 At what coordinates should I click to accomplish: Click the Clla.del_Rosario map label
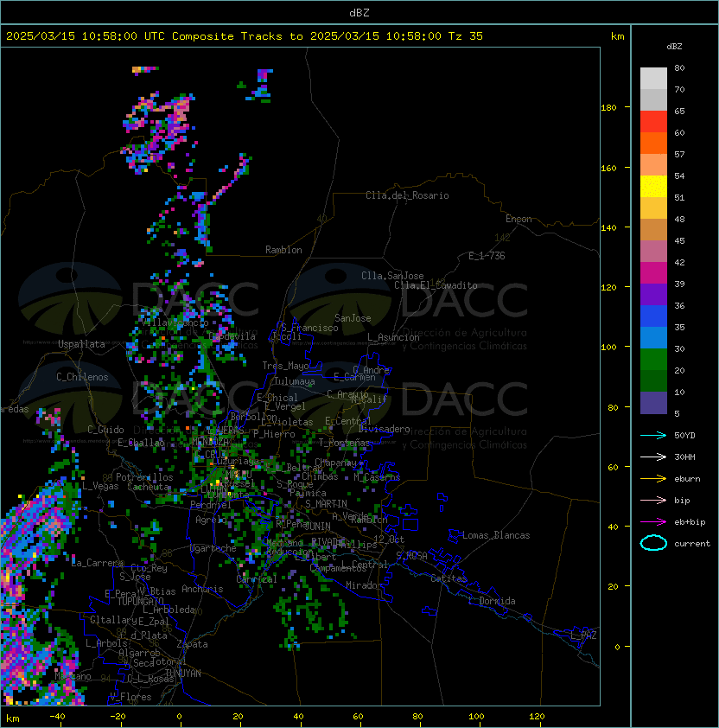[407, 195]
